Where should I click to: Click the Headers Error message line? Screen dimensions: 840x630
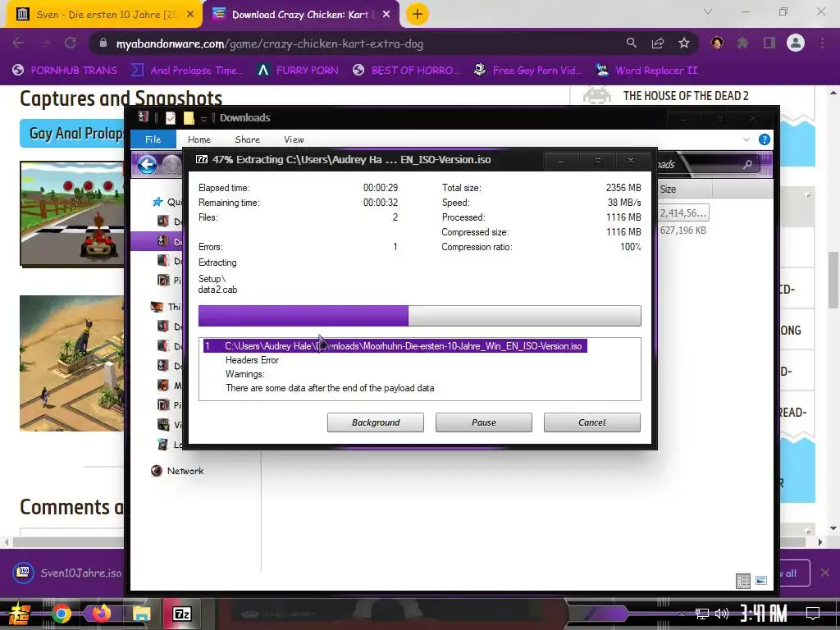click(252, 360)
